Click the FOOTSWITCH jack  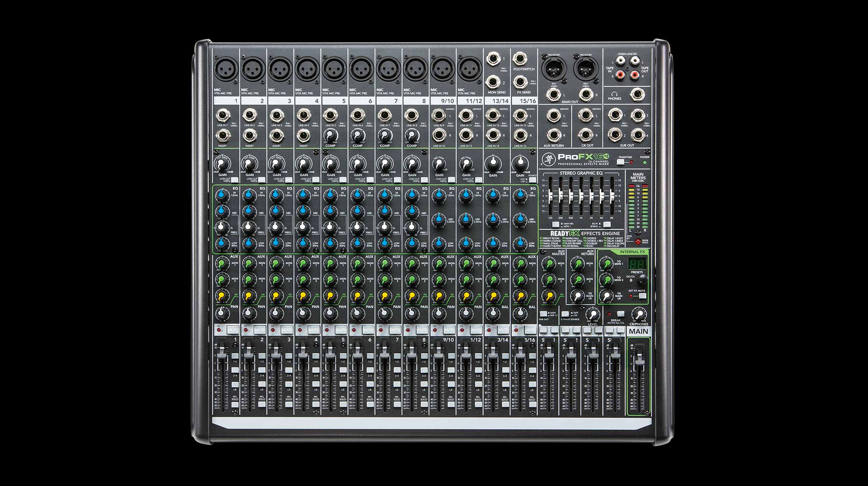[x=519, y=59]
